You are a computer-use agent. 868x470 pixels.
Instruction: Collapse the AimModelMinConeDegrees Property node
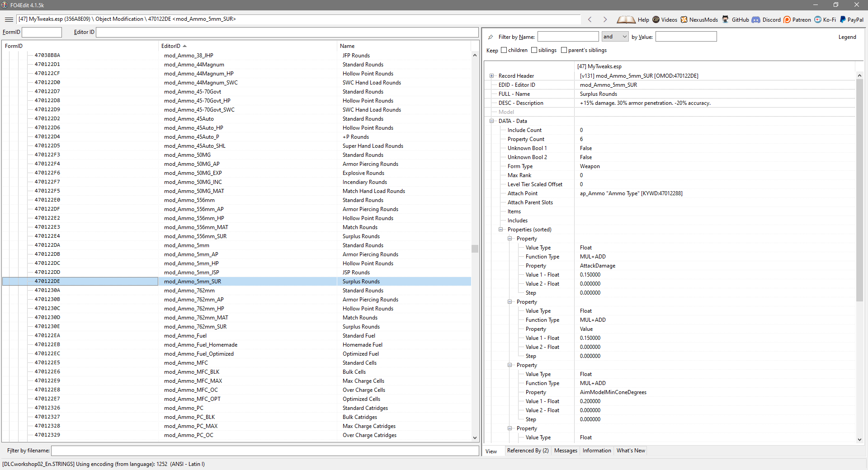510,365
